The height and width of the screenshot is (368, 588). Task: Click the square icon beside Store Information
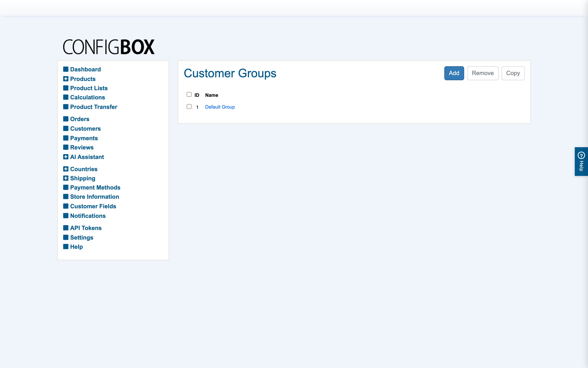coord(66,196)
